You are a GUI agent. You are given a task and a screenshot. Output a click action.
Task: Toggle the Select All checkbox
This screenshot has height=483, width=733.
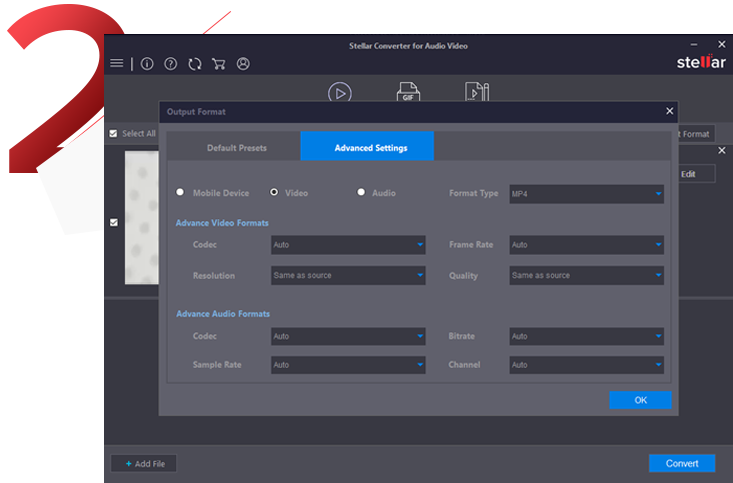point(113,134)
